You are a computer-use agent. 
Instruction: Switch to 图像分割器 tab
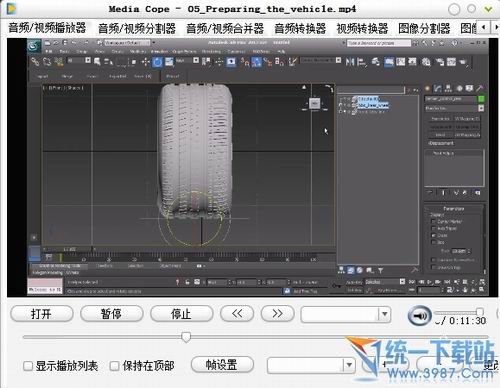tap(424, 28)
